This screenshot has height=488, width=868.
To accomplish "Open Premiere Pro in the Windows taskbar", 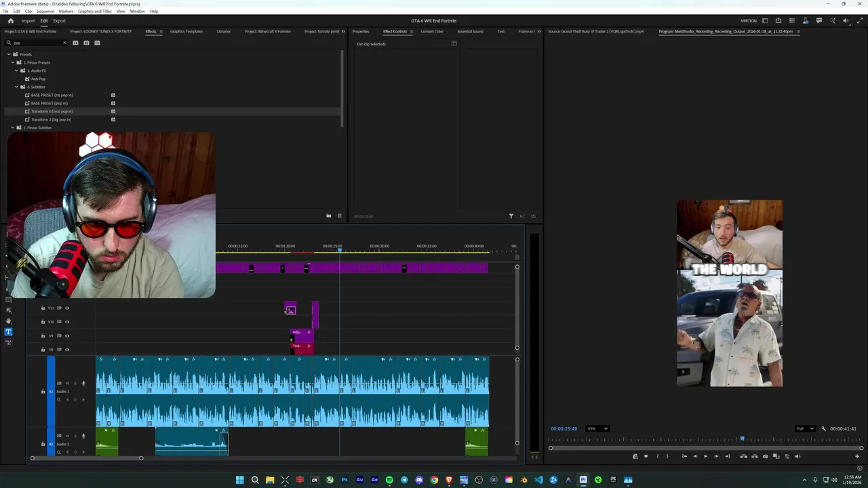I will (583, 480).
